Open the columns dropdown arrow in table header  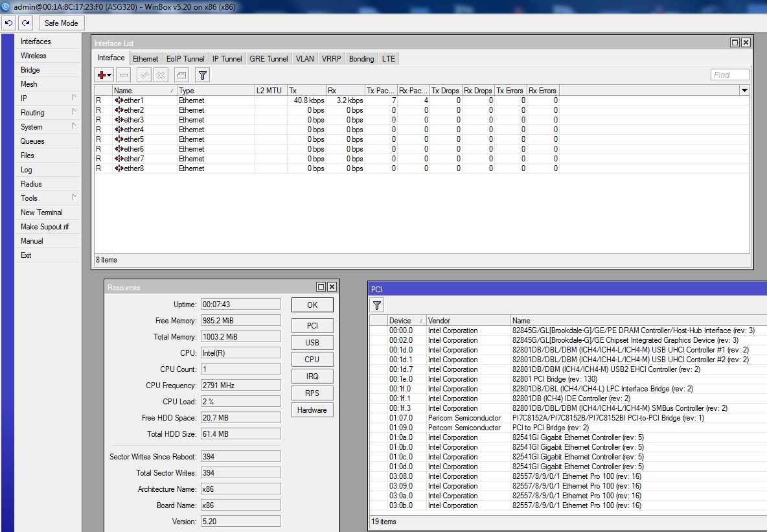pyautogui.click(x=744, y=91)
